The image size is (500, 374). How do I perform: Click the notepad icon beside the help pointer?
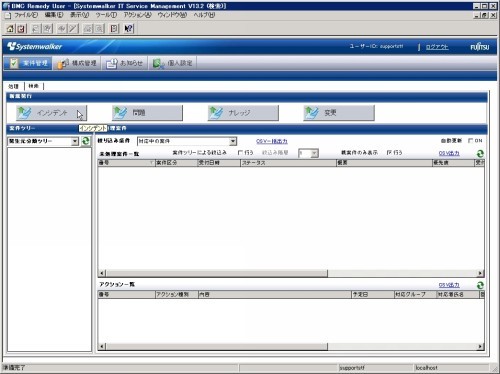pos(114,29)
